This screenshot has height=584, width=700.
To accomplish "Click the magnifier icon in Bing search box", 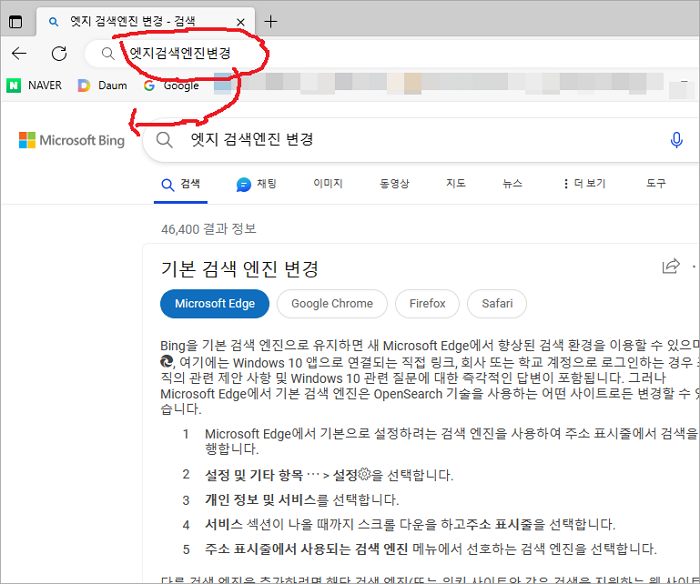I will click(165, 140).
